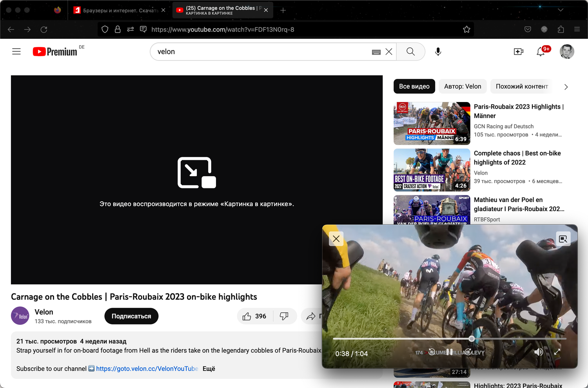Enter fullscreen in picture-in-picture window
Viewport: 588px width, 388px height.
[x=557, y=352]
